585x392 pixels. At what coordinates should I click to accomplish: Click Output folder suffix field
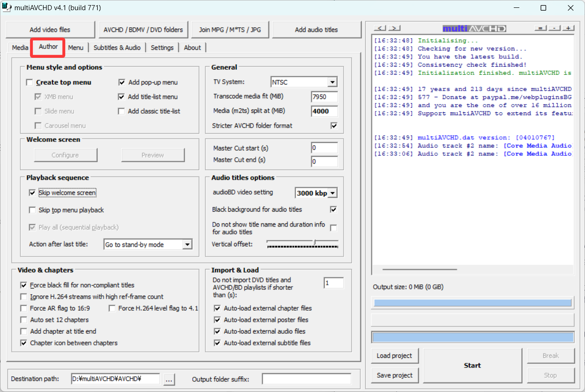click(x=307, y=379)
